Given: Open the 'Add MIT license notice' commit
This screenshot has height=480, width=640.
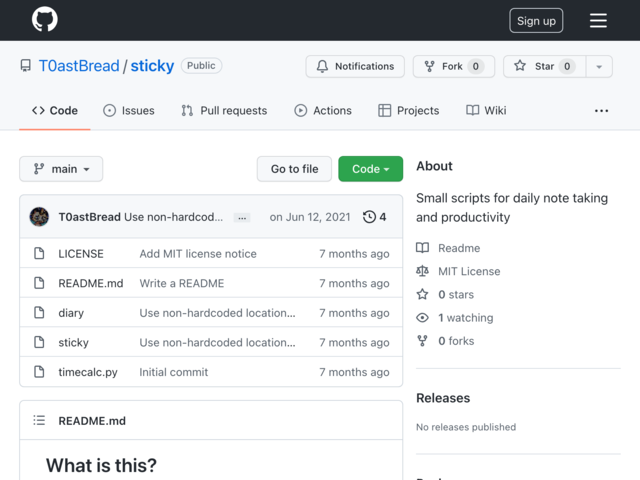Looking at the screenshot, I should (x=198, y=254).
